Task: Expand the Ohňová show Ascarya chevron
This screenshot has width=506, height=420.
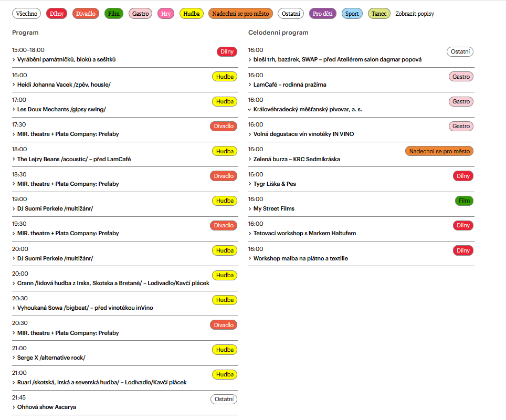Action: pyautogui.click(x=14, y=407)
